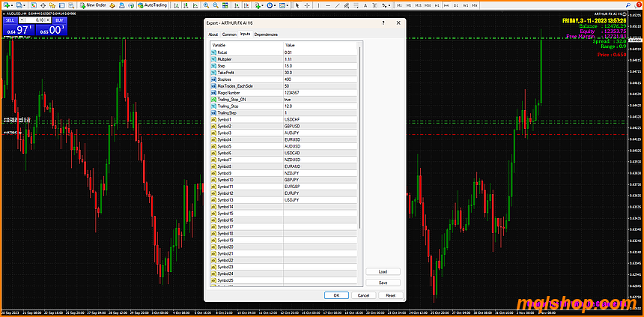Open the profiles icon in toolbar
This screenshot has width=644, height=317.
(x=19, y=5)
